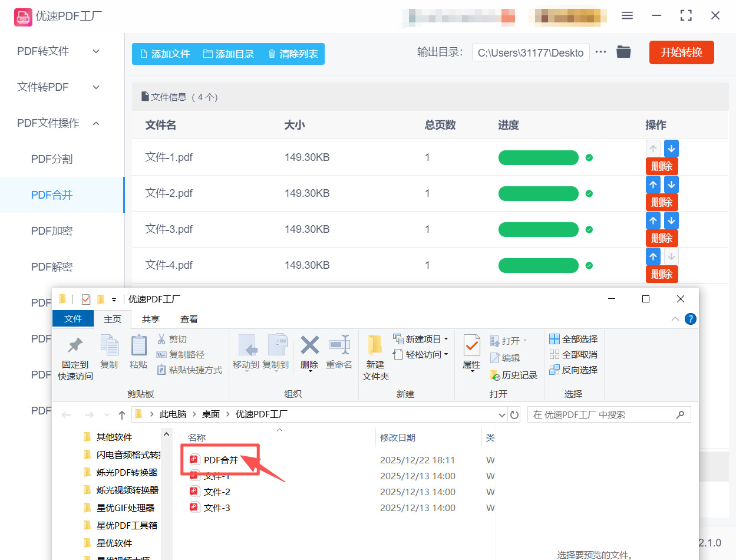
Task: Collapse the PDF文件操作 sidebar section
Action: click(x=62, y=123)
